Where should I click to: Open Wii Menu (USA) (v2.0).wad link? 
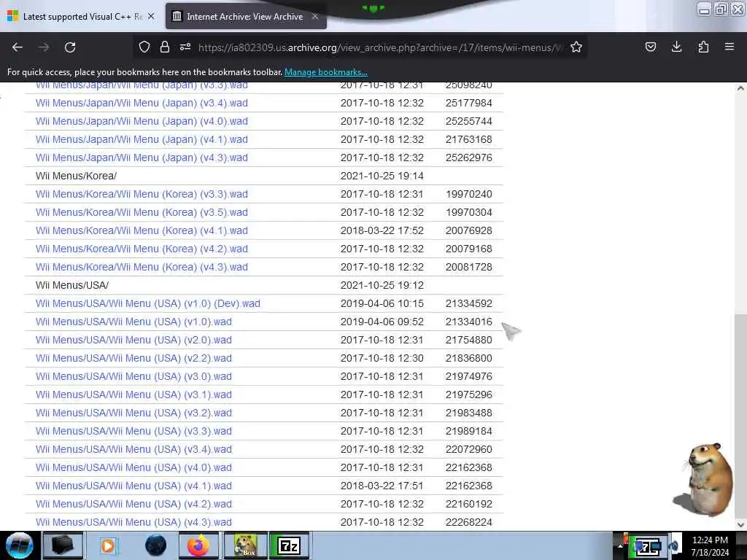click(x=133, y=340)
